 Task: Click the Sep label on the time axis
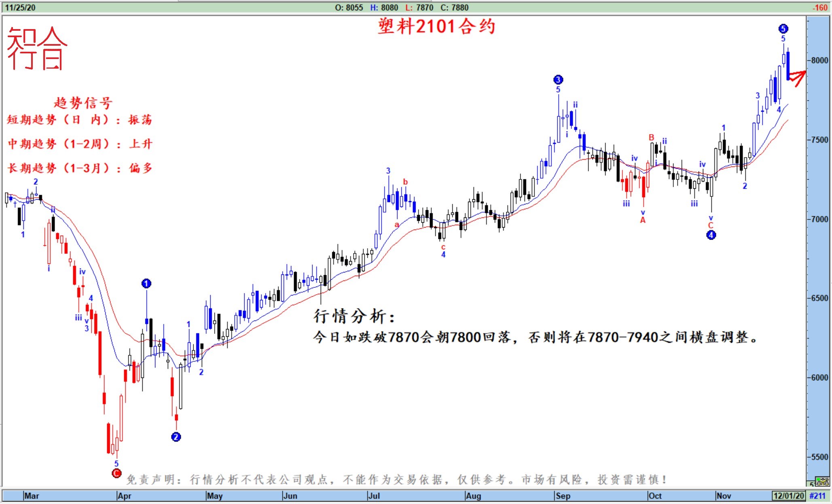(563, 496)
